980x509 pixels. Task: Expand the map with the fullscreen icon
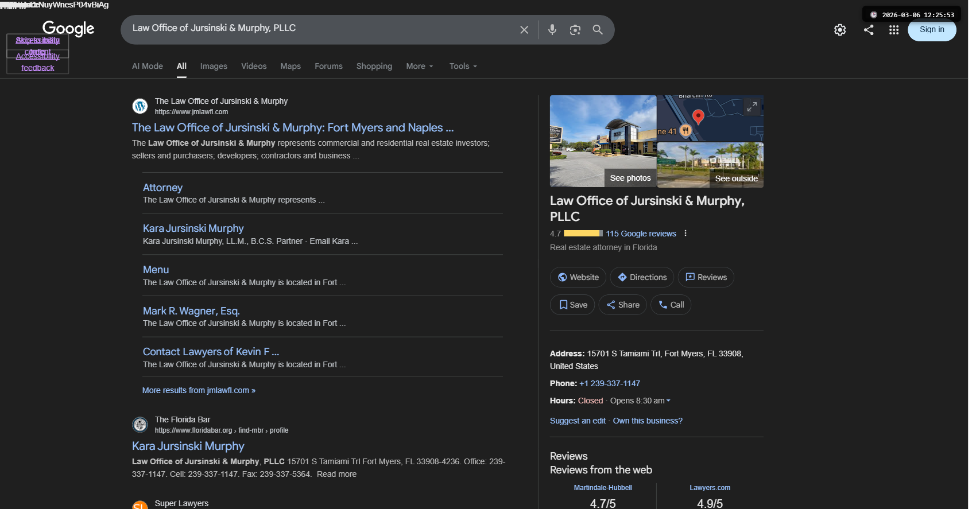point(752,106)
